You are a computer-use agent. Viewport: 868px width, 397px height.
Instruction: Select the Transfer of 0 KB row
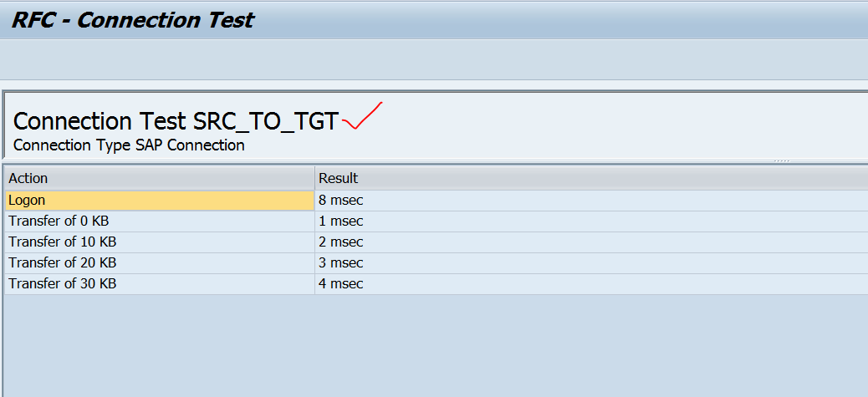[59, 221]
